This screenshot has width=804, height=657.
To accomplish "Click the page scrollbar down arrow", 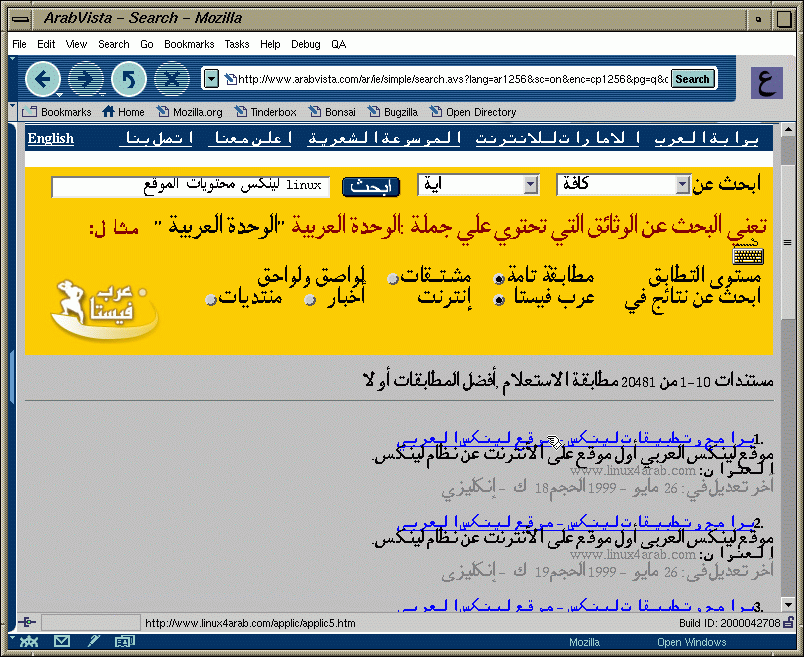I will 788,605.
